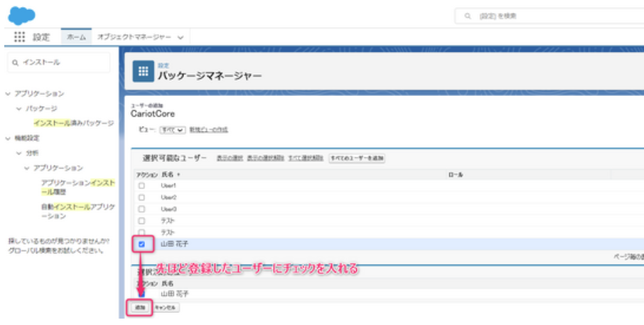Open the App Launcher dots grid
This screenshot has width=644, height=325.
pos(19,37)
